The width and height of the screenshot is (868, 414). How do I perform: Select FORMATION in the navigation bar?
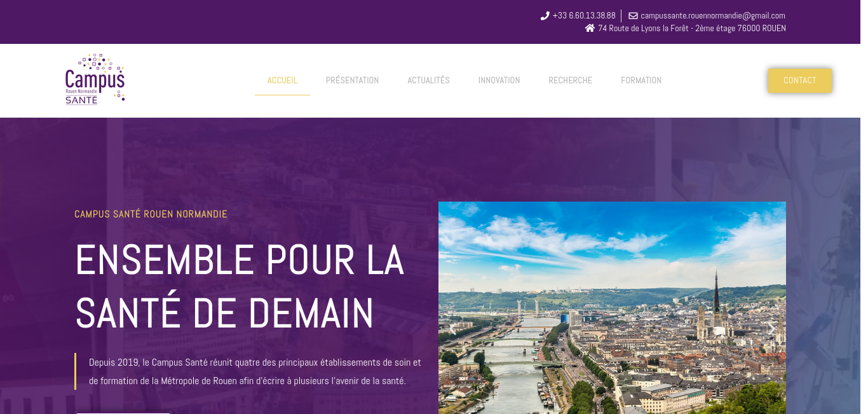point(641,80)
